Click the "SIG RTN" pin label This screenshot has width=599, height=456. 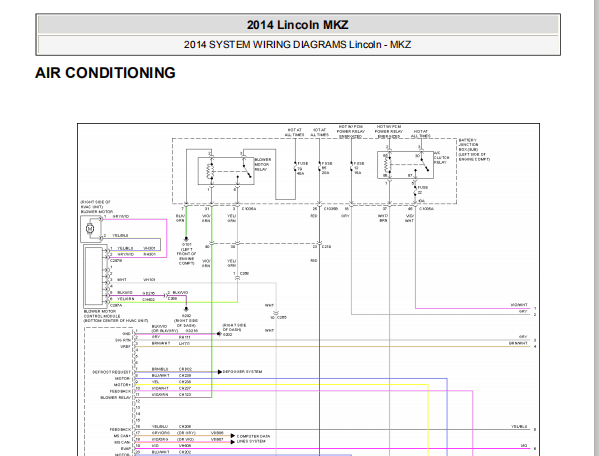click(123, 340)
